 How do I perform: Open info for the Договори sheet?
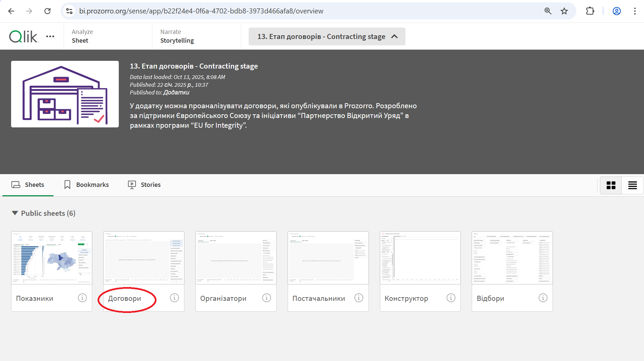[174, 298]
